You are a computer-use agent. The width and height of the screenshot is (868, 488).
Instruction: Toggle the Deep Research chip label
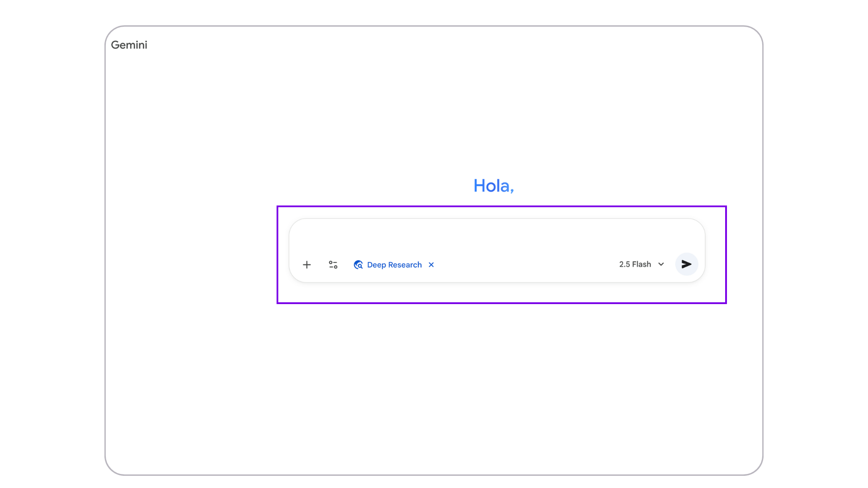[394, 265]
